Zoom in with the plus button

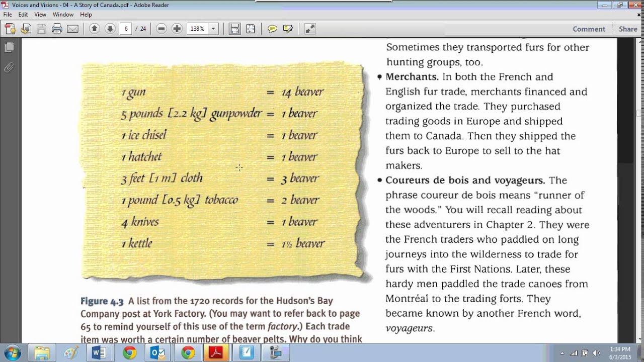coord(177,29)
